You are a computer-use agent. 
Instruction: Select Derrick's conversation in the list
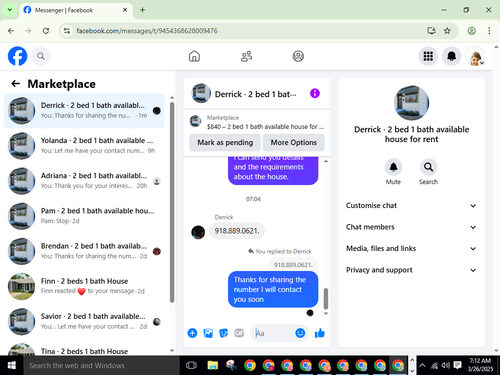click(84, 111)
